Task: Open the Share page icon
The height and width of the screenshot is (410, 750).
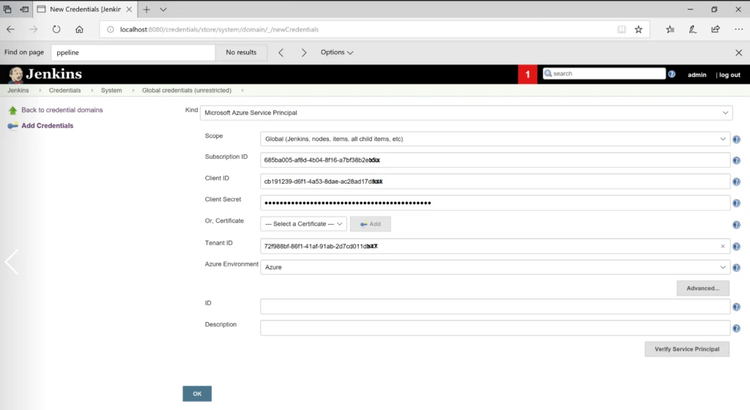Action: 716,29
